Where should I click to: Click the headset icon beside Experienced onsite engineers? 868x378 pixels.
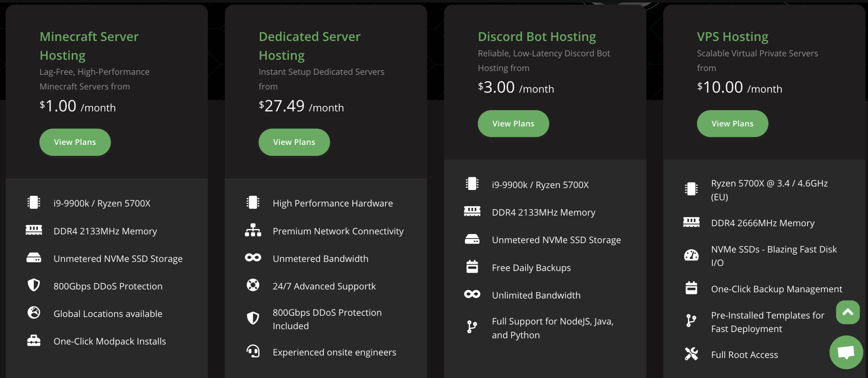coord(252,352)
